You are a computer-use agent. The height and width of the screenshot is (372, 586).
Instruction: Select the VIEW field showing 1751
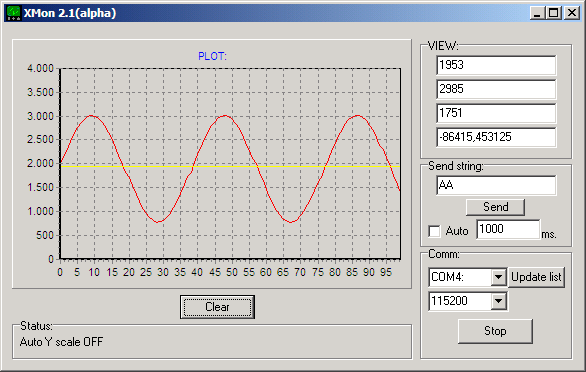(x=496, y=113)
